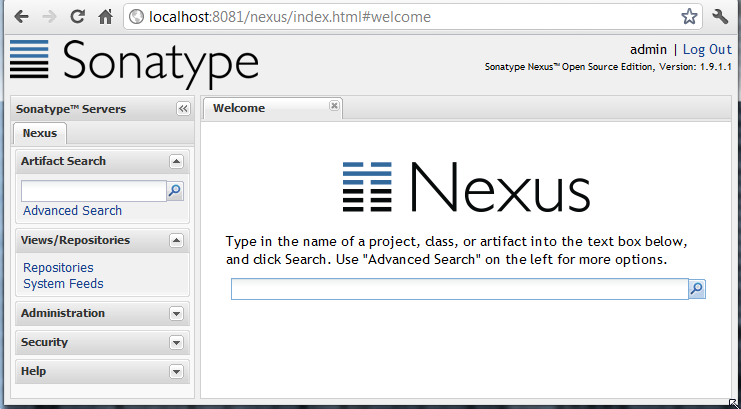Click Log Out link

click(707, 49)
